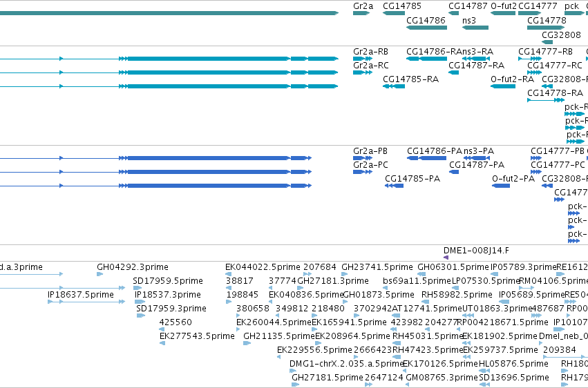Select the GH01873.5prime EST label
Screen dimensions: 588x388
click(379, 295)
